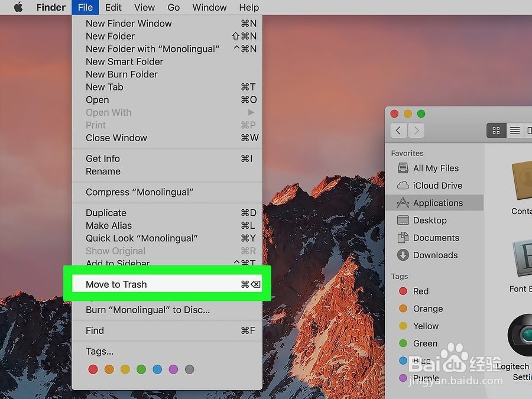Viewport: 532px width, 399px height.
Task: Select Compress "Monolingual"
Action: tap(167, 192)
